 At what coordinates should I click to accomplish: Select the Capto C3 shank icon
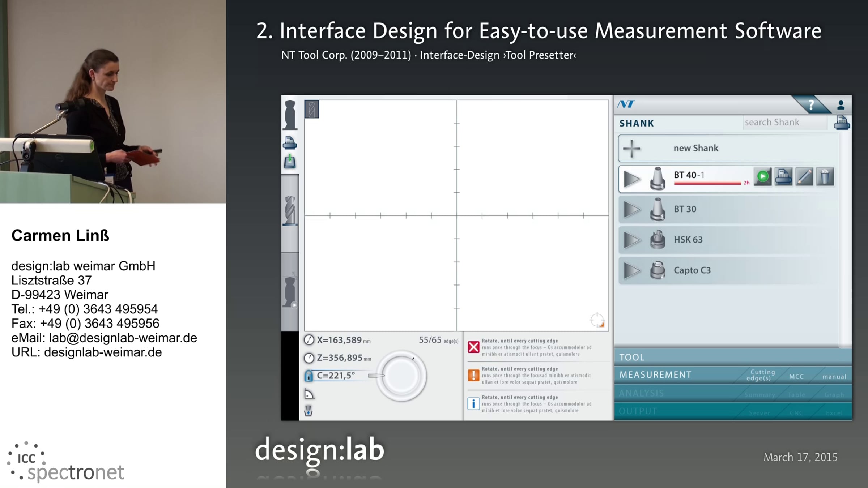click(x=658, y=270)
